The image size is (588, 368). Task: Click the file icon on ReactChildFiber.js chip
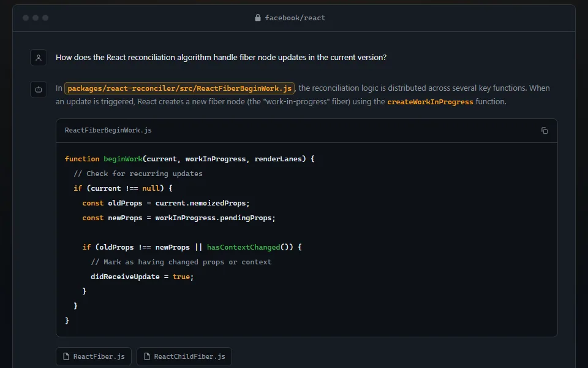(147, 356)
